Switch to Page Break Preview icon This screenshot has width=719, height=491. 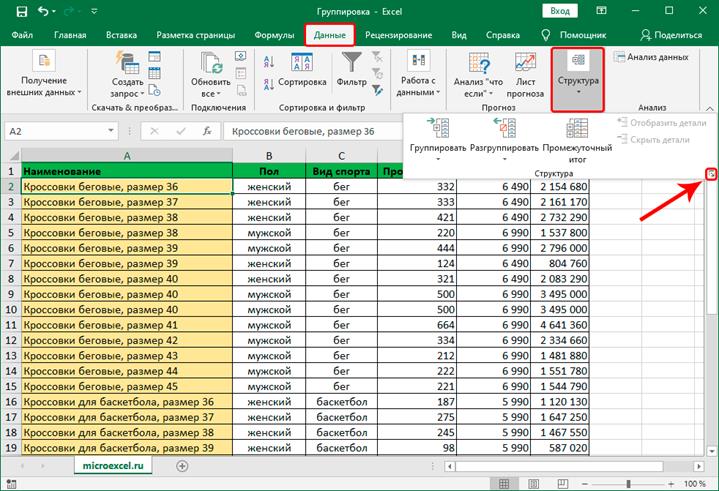point(562,484)
